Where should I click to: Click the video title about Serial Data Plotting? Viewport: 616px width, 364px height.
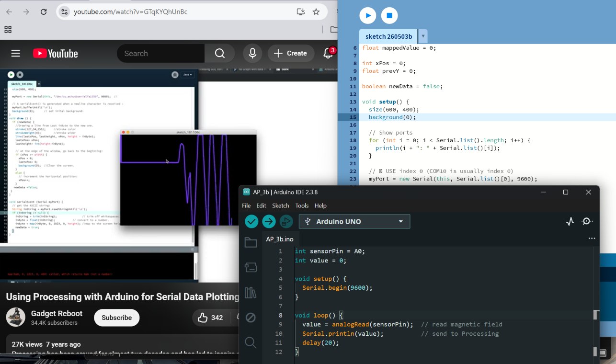122,297
